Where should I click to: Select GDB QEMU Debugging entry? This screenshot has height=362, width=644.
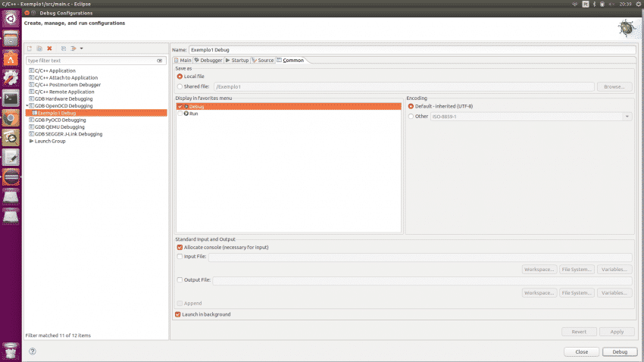tap(60, 126)
